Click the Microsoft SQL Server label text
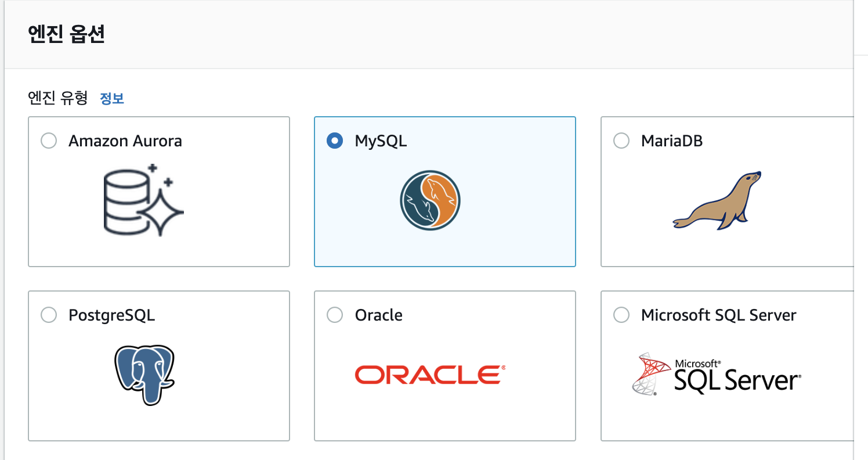Screen dimensions: 868x460 coord(719,315)
